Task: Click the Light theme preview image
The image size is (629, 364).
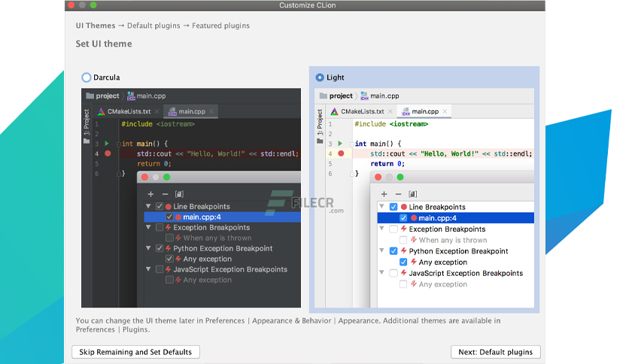Action: coord(424,198)
